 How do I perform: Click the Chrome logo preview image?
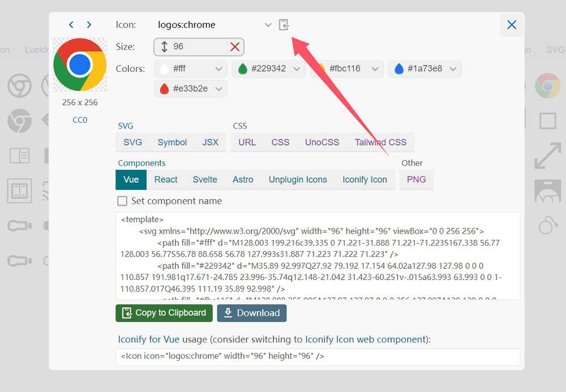coord(80,65)
